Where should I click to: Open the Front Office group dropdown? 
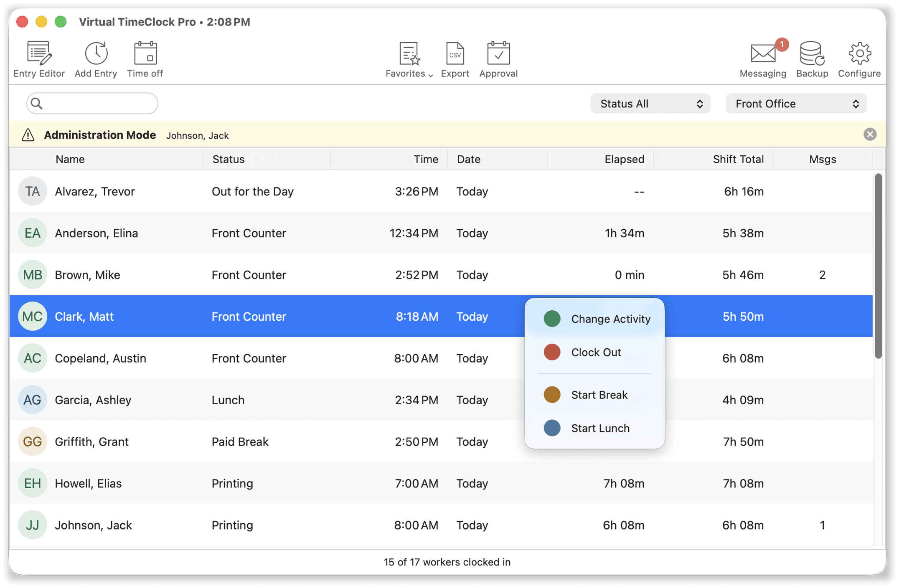[796, 104]
